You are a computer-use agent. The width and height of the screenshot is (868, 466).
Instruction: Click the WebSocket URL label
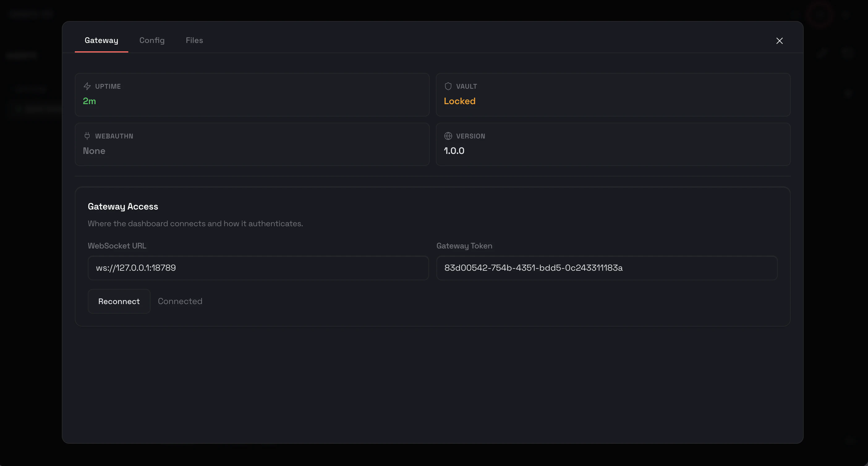[x=117, y=246]
